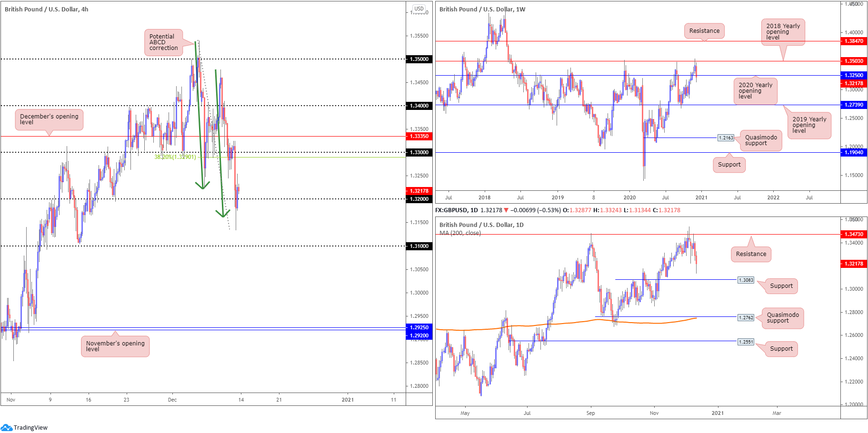Click the blue 1.27390 weekly price label
This screenshot has height=433, width=868.
[x=854, y=105]
